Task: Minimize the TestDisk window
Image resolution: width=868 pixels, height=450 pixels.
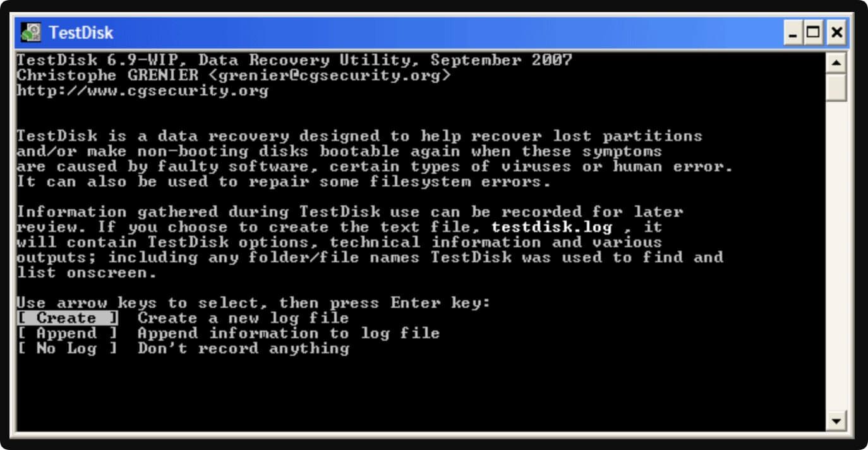Action: [793, 32]
